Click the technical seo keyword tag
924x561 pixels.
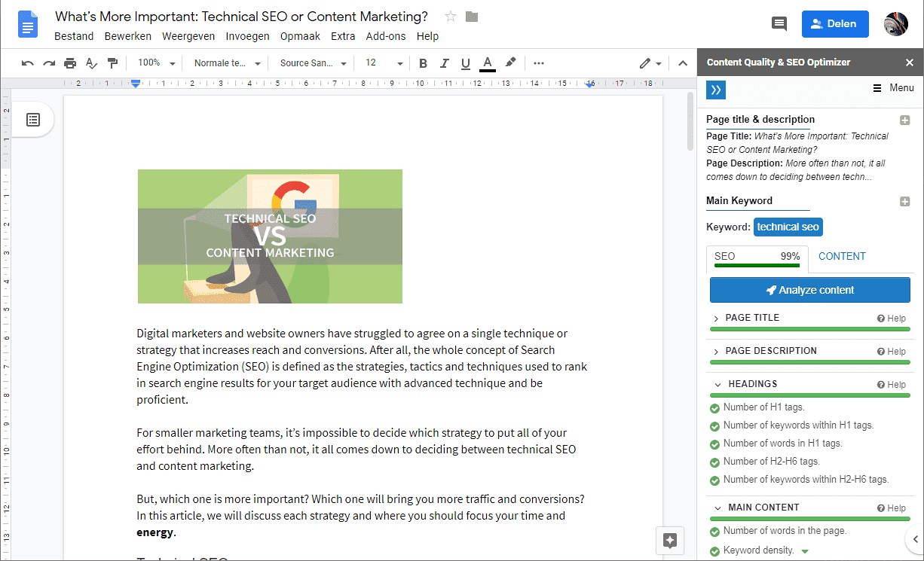tap(788, 227)
